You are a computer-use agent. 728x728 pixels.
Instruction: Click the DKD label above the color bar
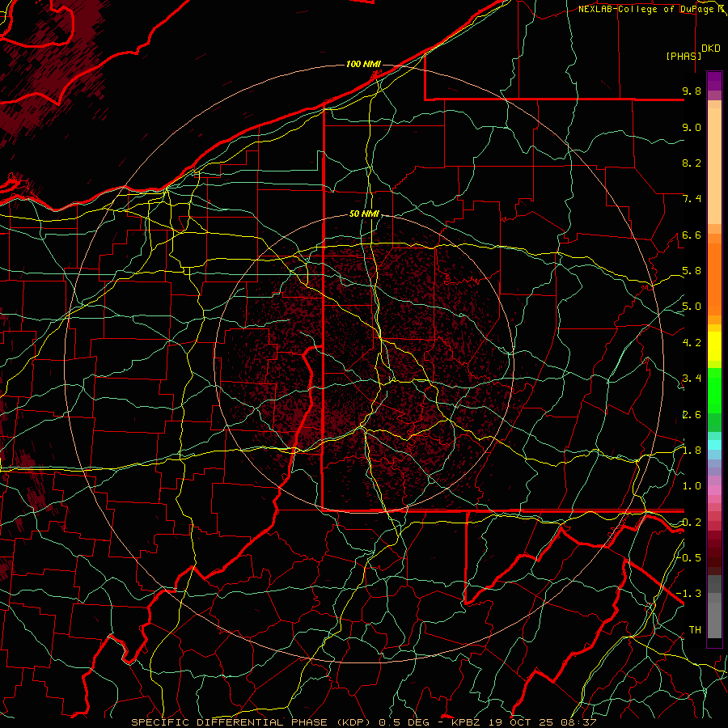click(x=711, y=49)
